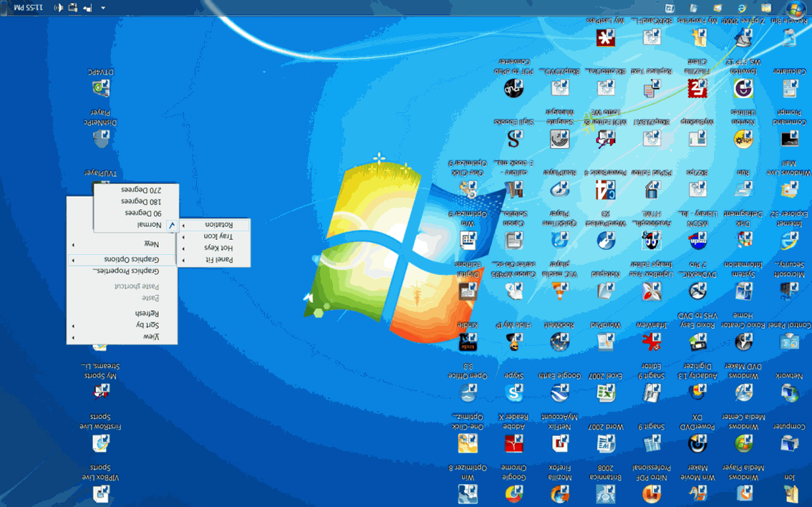Image resolution: width=812 pixels, height=507 pixels.
Task: Launch the WordPad desktop shortcut
Action: (x=605, y=342)
